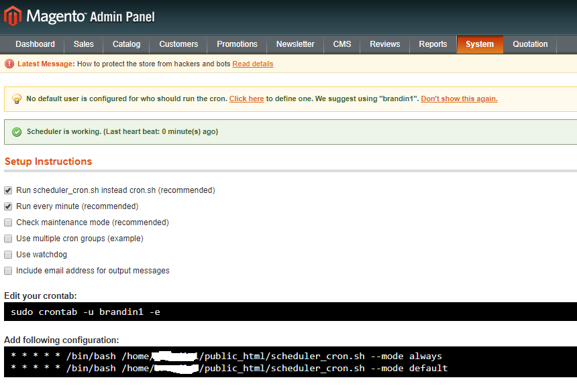Click Don't show this again link
The height and width of the screenshot is (392, 577).
click(459, 99)
